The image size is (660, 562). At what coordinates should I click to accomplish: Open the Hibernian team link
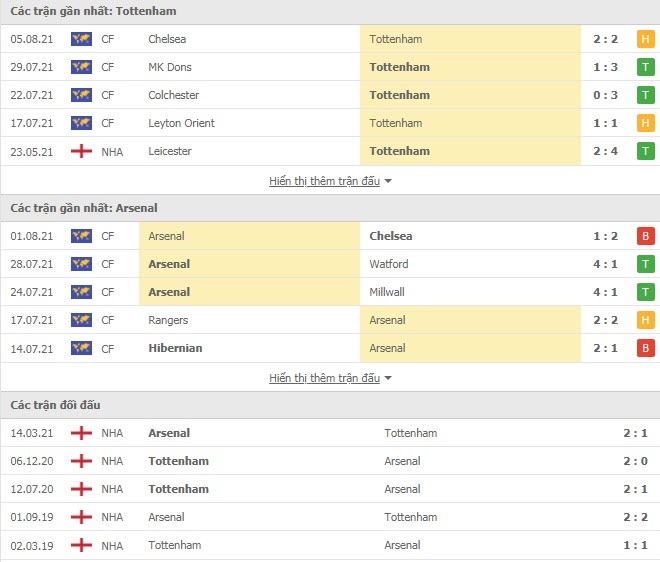click(x=175, y=348)
